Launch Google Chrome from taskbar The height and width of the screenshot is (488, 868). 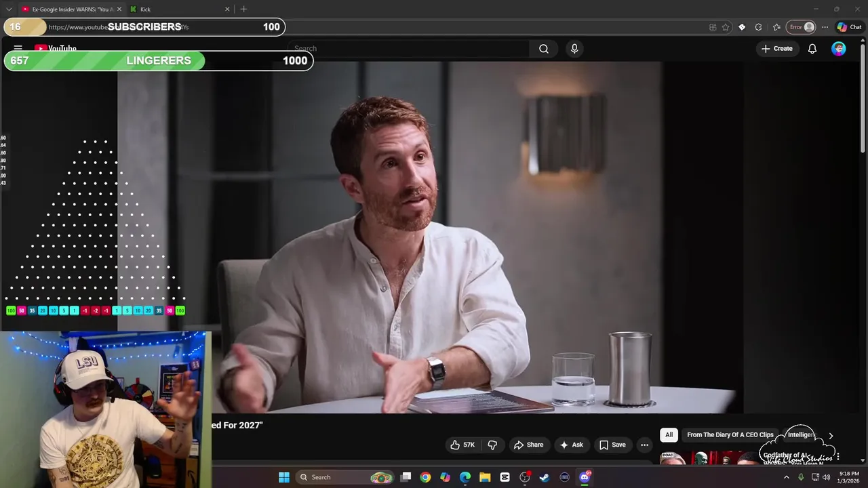coord(425,477)
